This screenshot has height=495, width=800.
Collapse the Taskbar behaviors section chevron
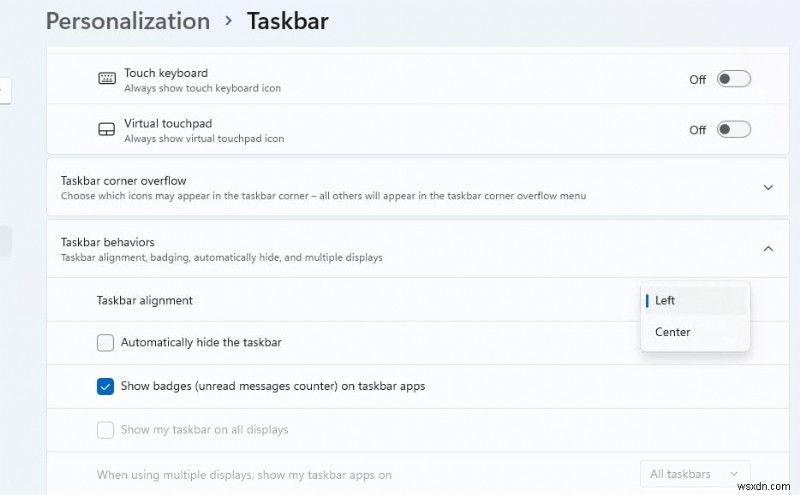[768, 248]
